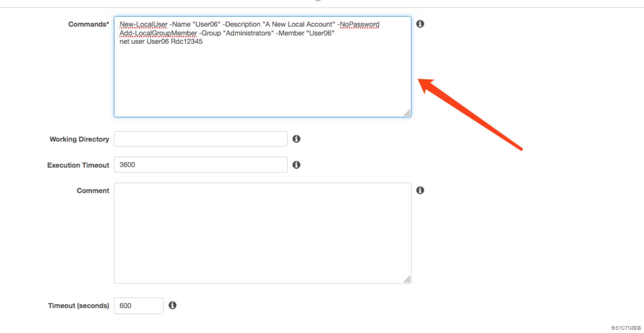Click the info icon next to Working Directory

[x=296, y=139]
